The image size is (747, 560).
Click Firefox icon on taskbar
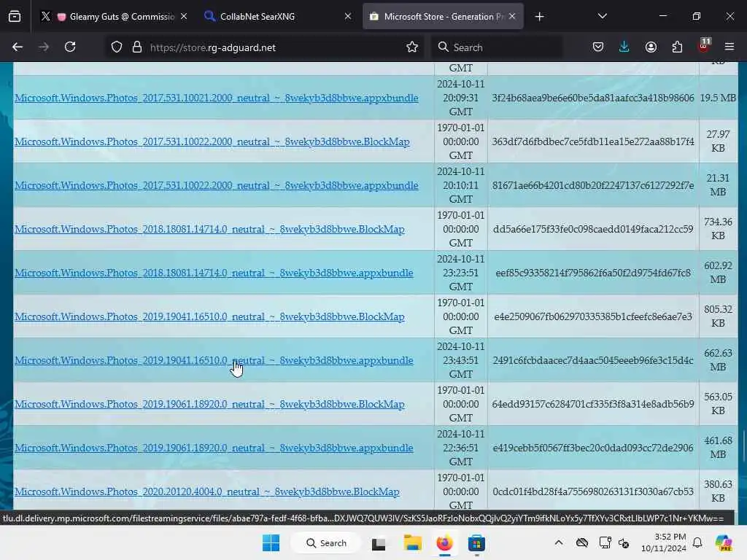coord(444,543)
